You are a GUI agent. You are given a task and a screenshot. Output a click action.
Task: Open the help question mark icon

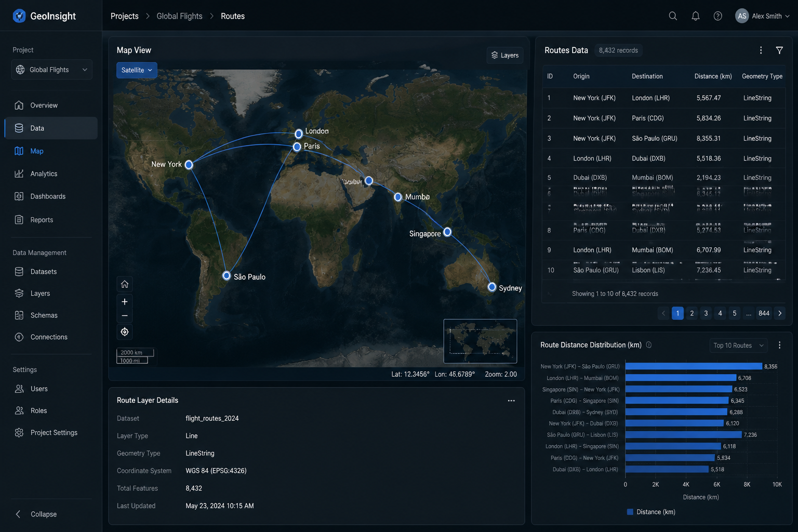[x=718, y=16]
